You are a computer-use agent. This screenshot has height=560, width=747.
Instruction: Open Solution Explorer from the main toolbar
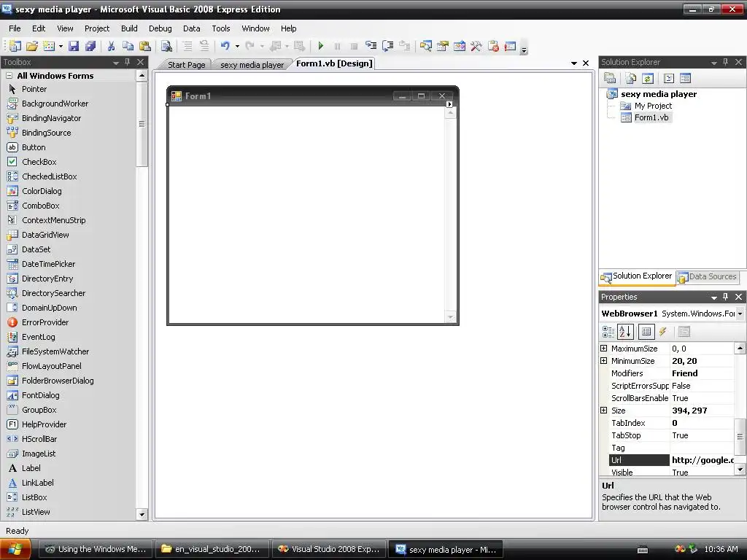426,46
